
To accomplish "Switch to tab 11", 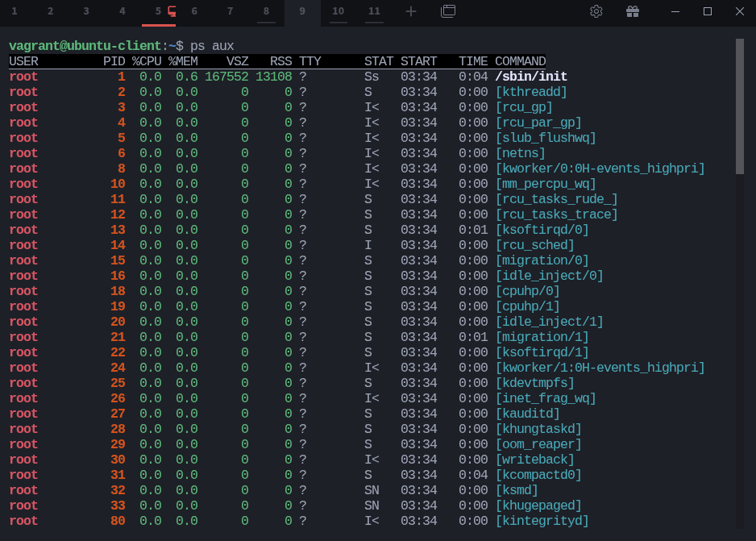I will [373, 12].
